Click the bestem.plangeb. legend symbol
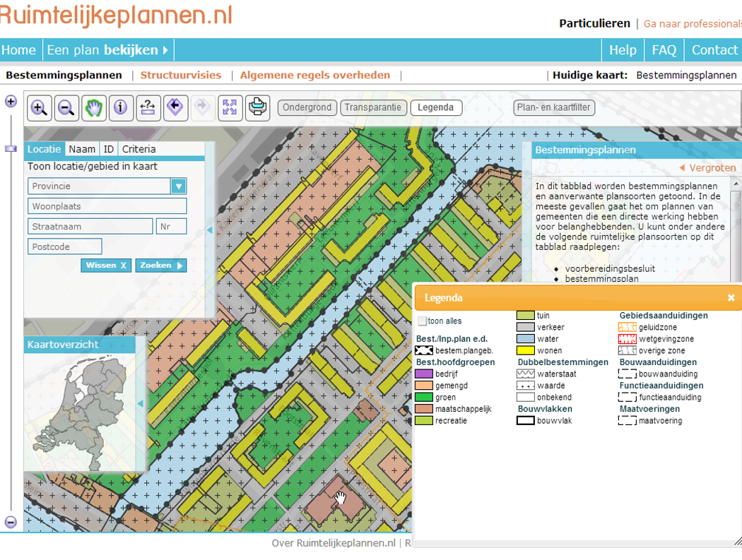 [x=424, y=350]
